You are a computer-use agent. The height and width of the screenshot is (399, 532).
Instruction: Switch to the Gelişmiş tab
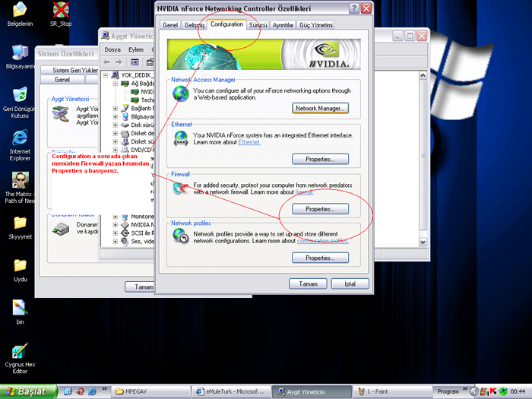pos(194,25)
